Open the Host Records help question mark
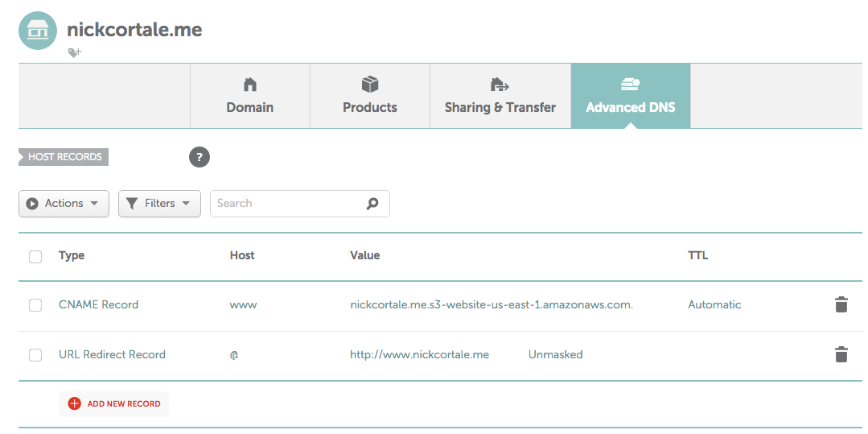 [200, 157]
